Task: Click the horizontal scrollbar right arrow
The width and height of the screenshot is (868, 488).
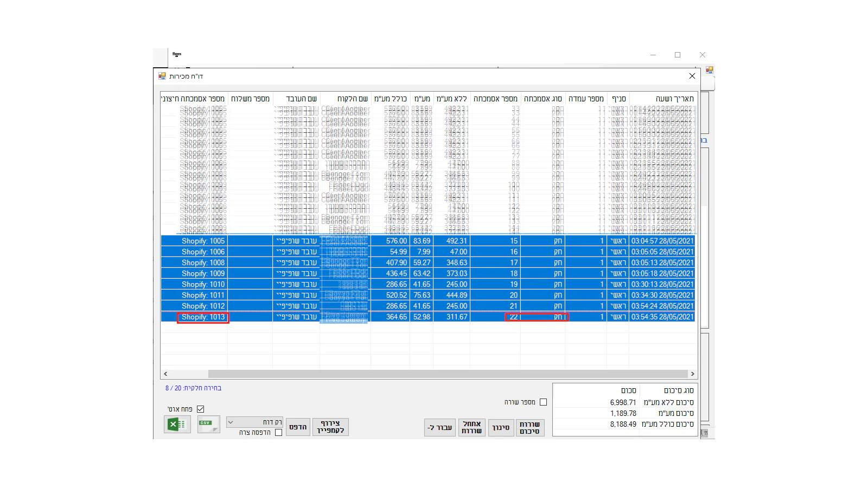Action: coord(692,374)
